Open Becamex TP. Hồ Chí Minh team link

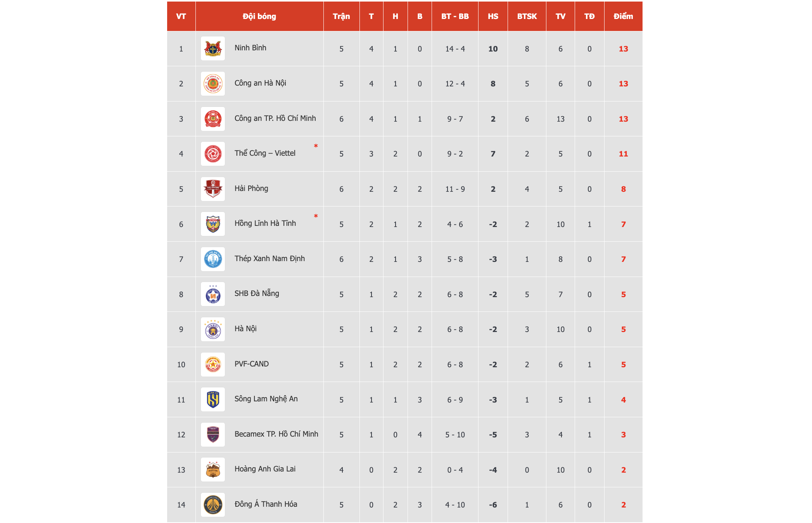pos(276,434)
